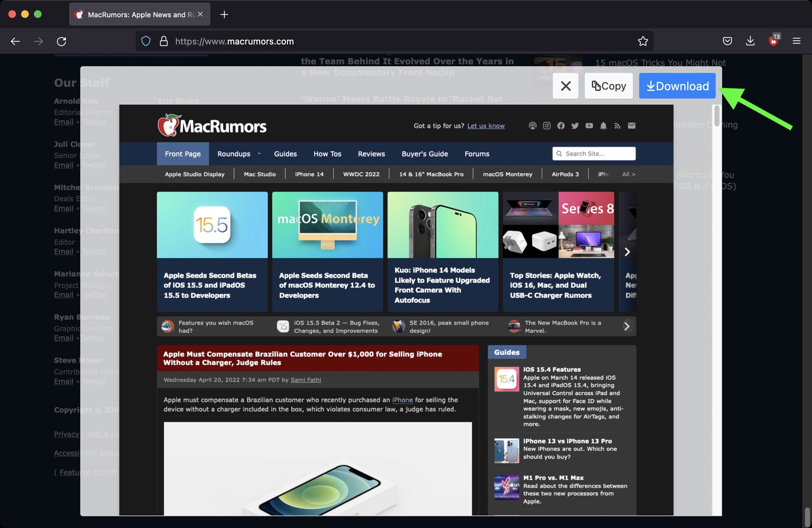812x528 pixels.
Task: Open the iOS 15.4 Features guide
Action: coord(552,369)
